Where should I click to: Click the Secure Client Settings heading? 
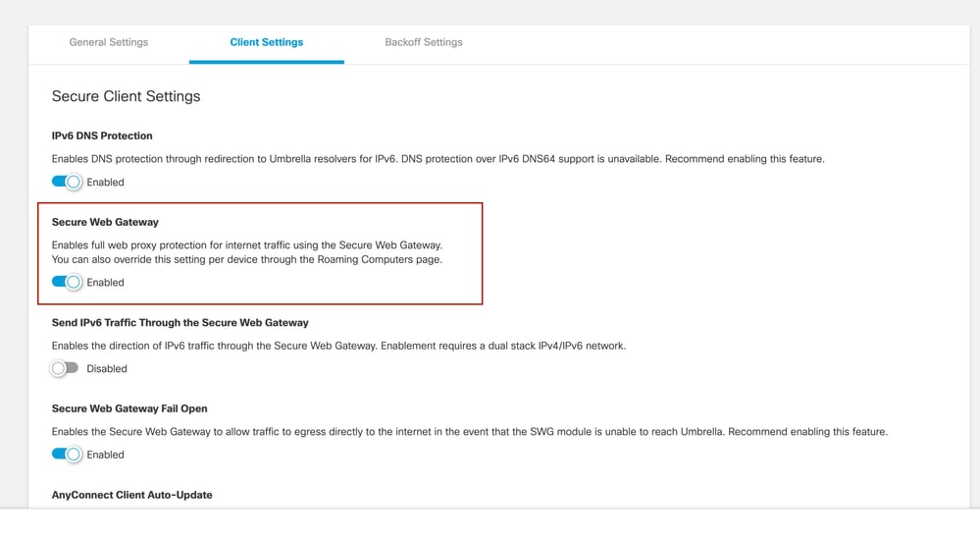point(126,96)
